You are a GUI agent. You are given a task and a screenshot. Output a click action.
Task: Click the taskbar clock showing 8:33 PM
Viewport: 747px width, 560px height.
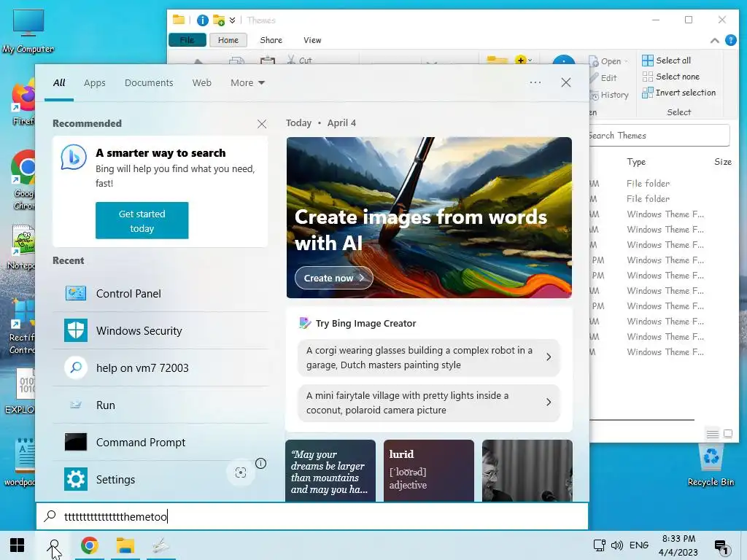pyautogui.click(x=678, y=545)
